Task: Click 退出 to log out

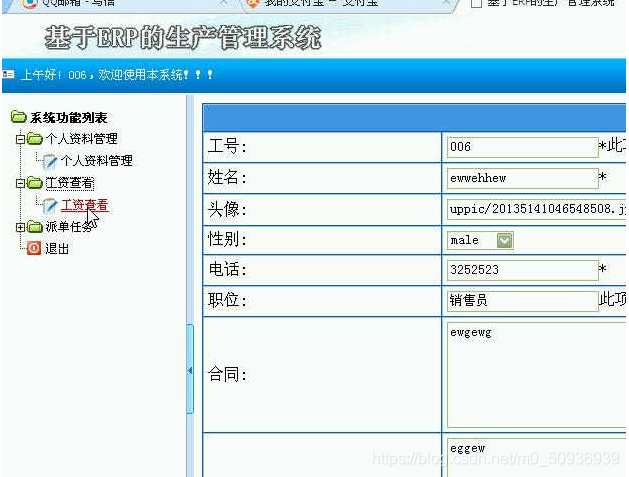Action: tap(57, 249)
